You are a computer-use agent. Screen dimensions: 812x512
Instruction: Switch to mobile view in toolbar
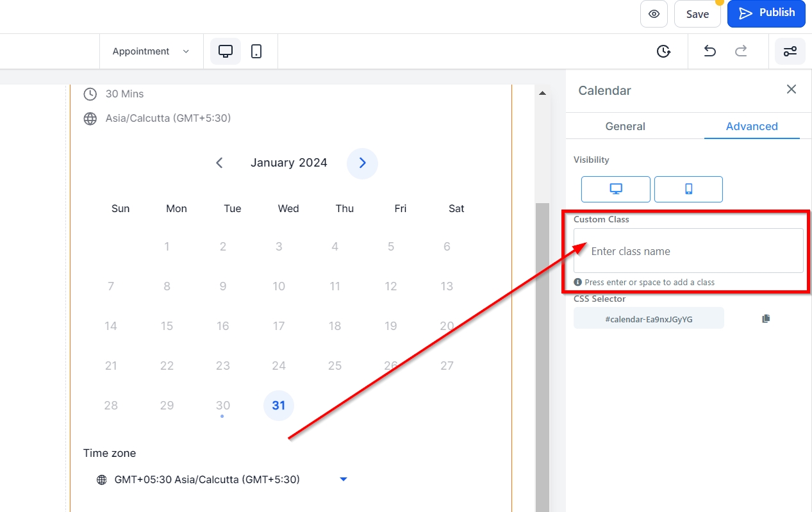tap(256, 51)
